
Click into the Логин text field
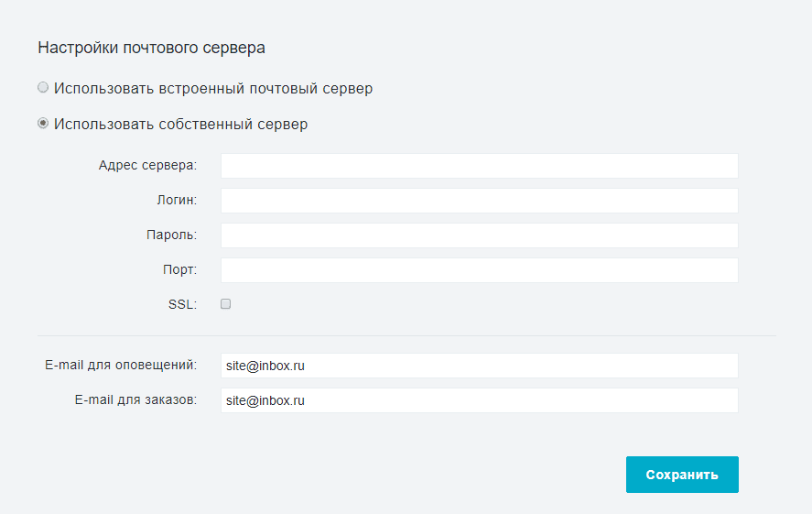pos(480,201)
